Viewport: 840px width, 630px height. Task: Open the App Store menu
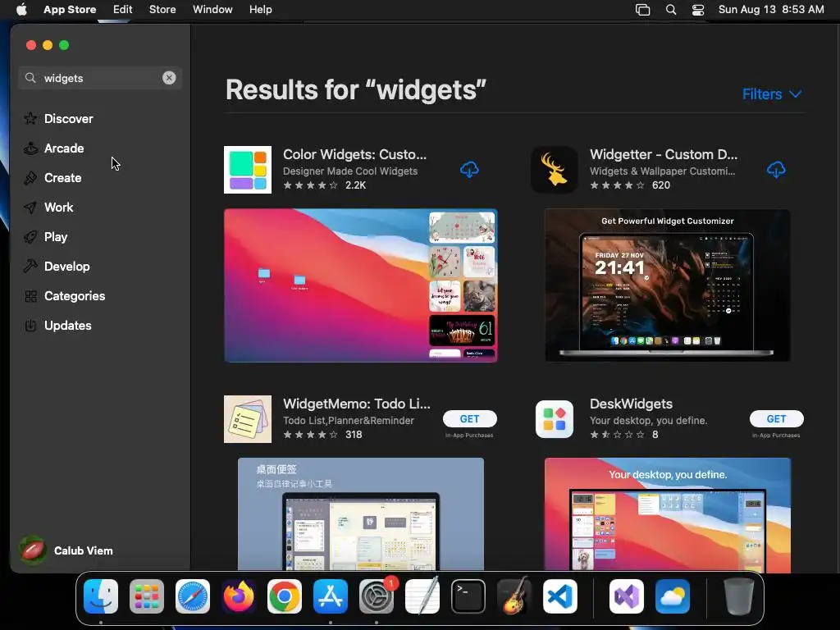coord(70,10)
